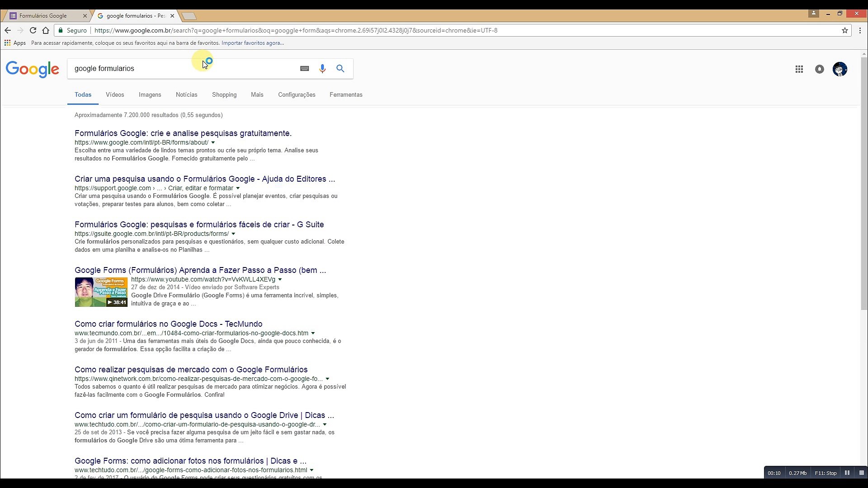Open the Mais dropdown menu
This screenshot has height=488, width=868.
click(x=257, y=95)
